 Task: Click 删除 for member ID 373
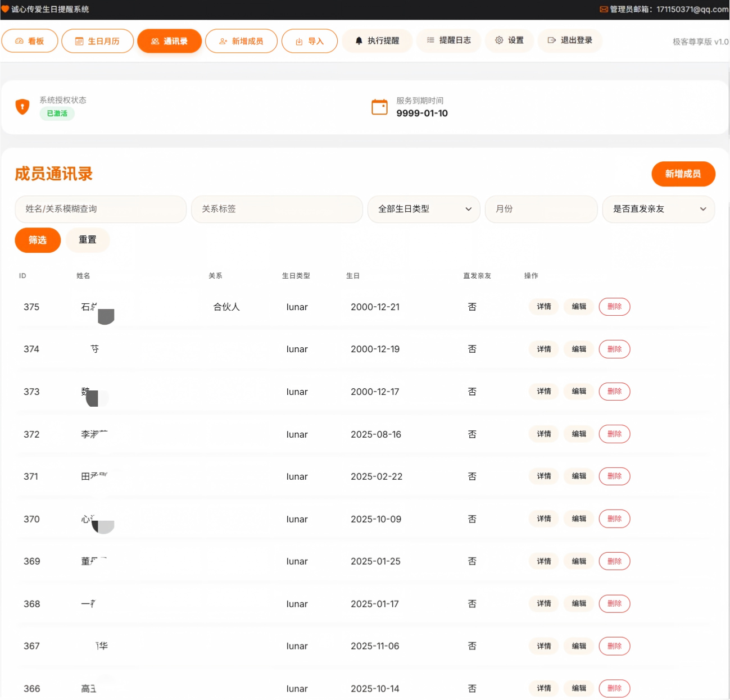point(614,392)
